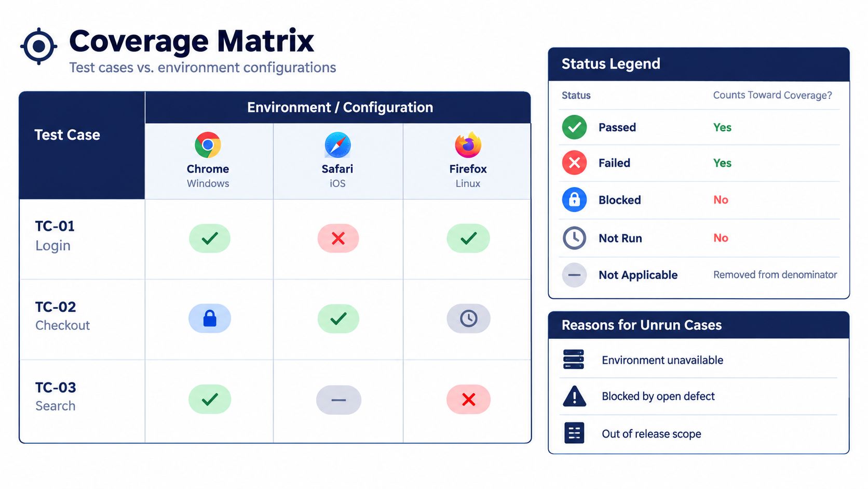The image size is (868, 489).
Task: Click the TC-03 test case ID
Action: tap(56, 387)
